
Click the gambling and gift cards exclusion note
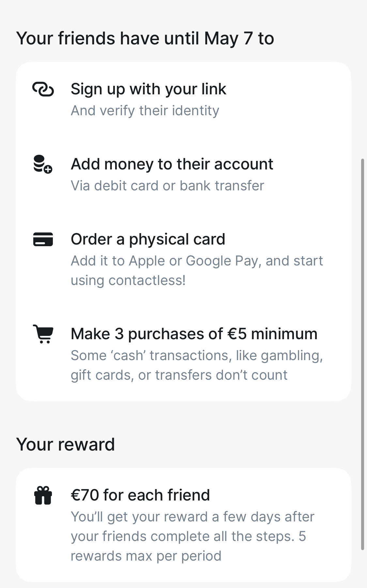(x=197, y=365)
